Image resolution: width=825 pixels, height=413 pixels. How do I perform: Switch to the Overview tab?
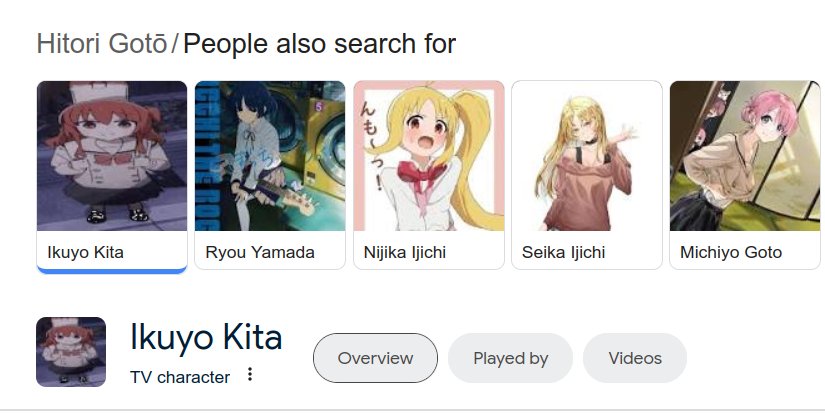[x=375, y=358]
